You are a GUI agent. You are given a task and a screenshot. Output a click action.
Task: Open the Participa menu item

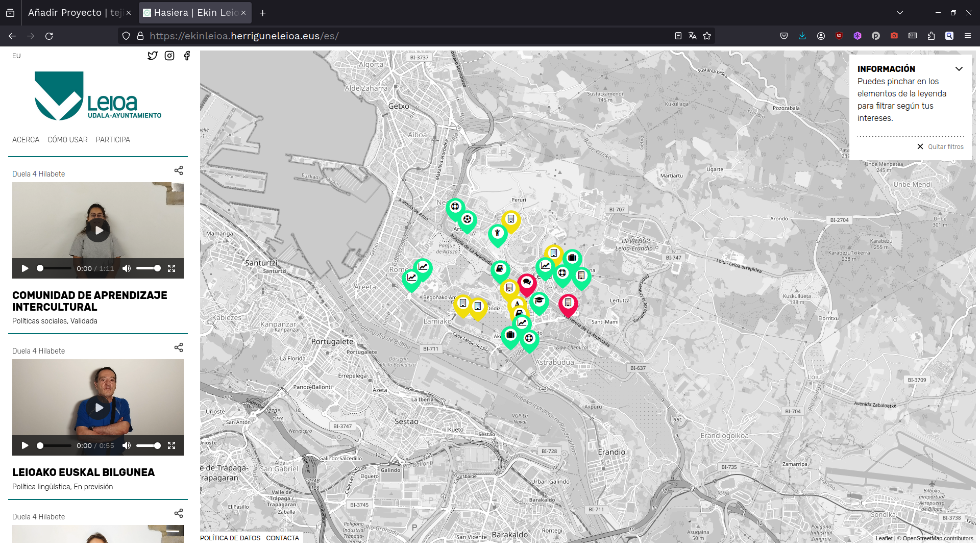click(113, 140)
